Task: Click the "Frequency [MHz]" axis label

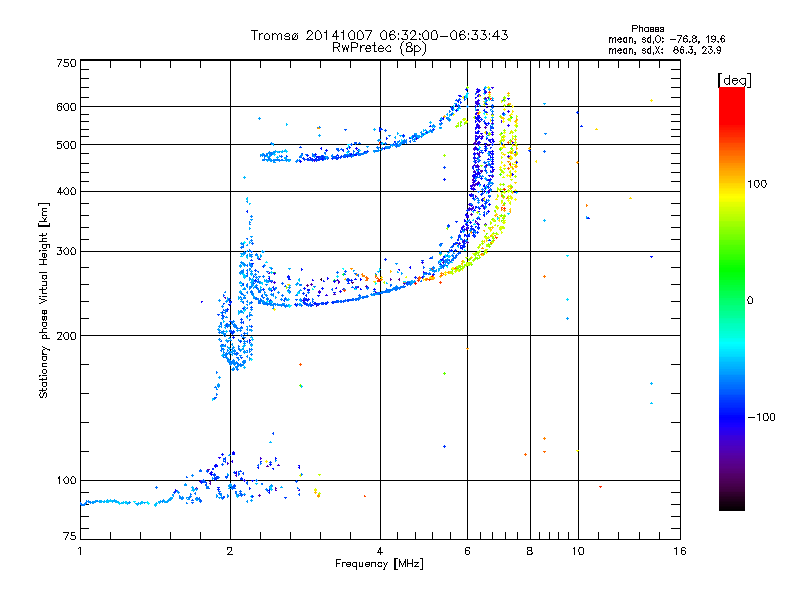Action: click(379, 564)
